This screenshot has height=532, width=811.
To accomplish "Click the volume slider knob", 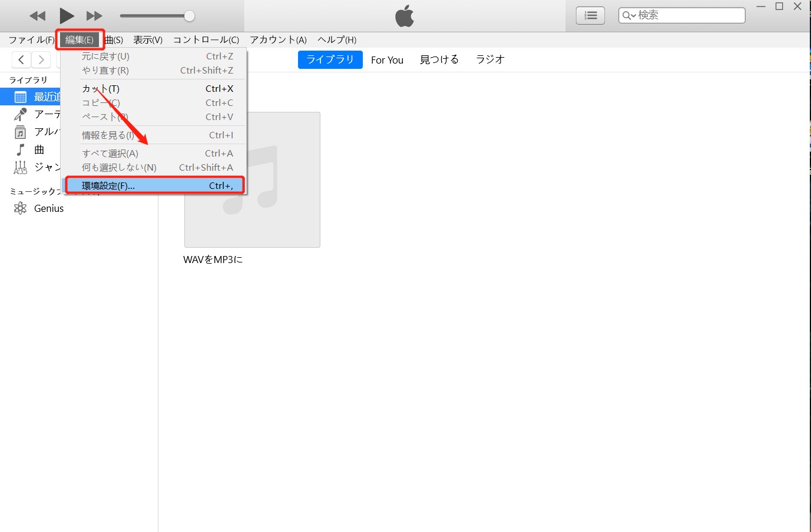I will 189,16.
